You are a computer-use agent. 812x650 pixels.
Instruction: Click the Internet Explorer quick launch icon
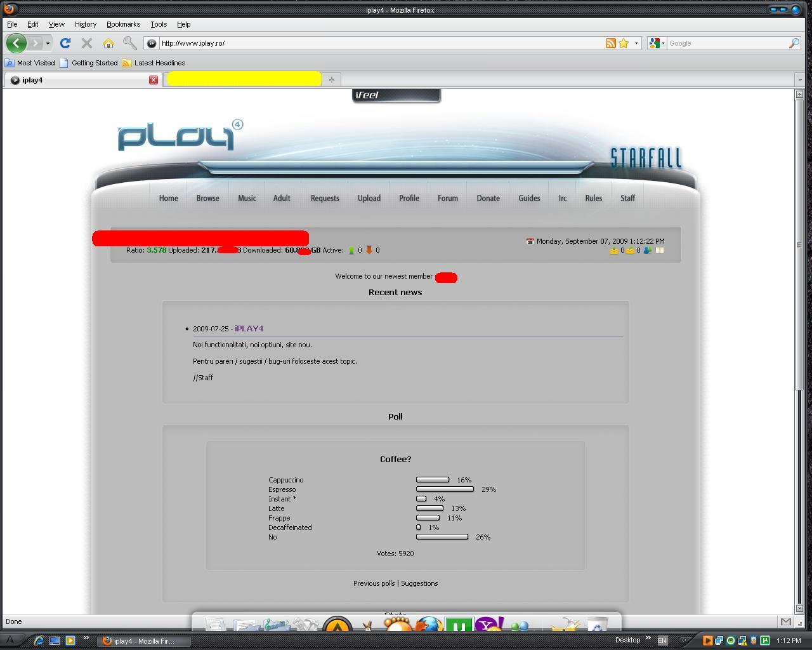pyautogui.click(x=39, y=640)
